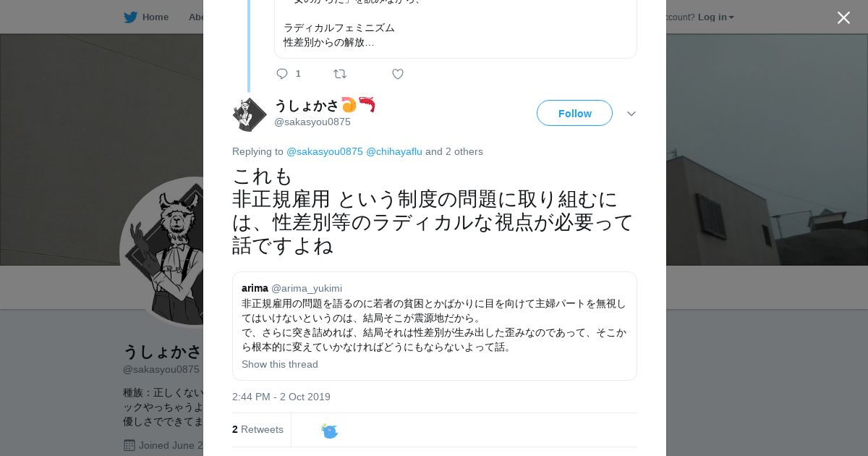Click the Twitter bird Home icon
This screenshot has width=868, height=456.
click(x=130, y=17)
